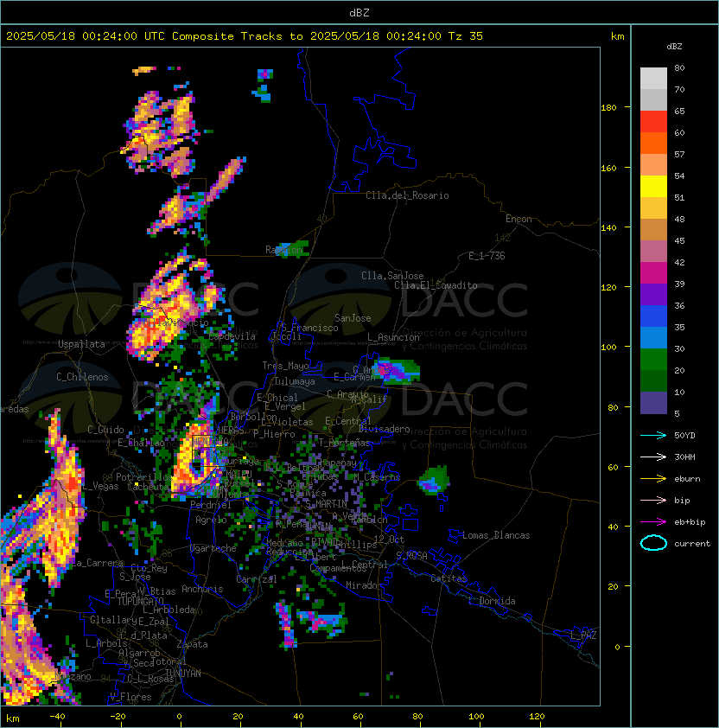The width and height of the screenshot is (719, 728).
Task: Click the 'Catitas' map label
Action: [x=449, y=578]
